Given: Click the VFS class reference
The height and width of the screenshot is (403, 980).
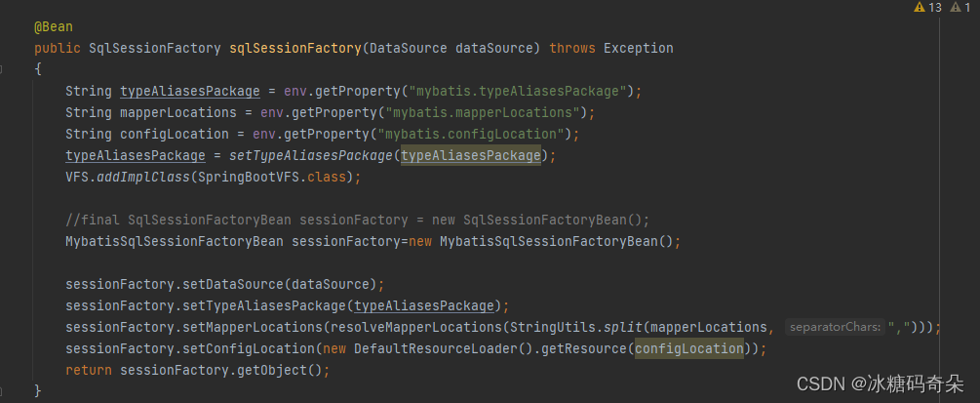Looking at the screenshot, I should pyautogui.click(x=77, y=177).
